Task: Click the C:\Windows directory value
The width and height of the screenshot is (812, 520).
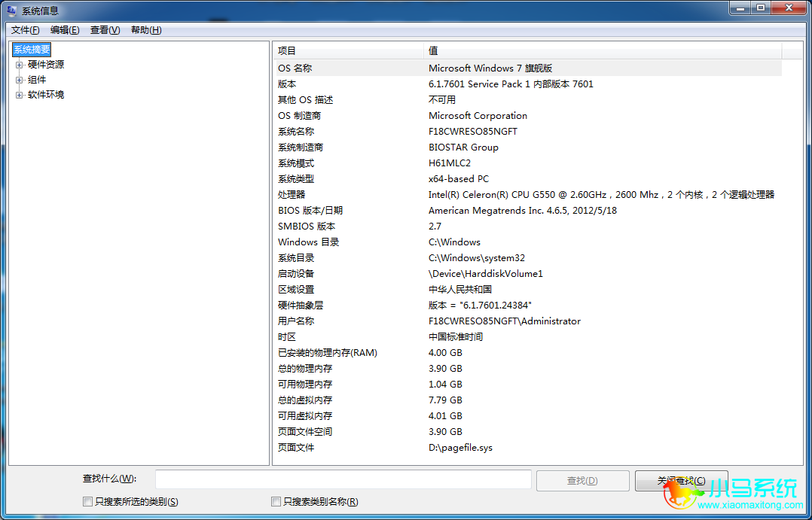Action: pos(455,242)
